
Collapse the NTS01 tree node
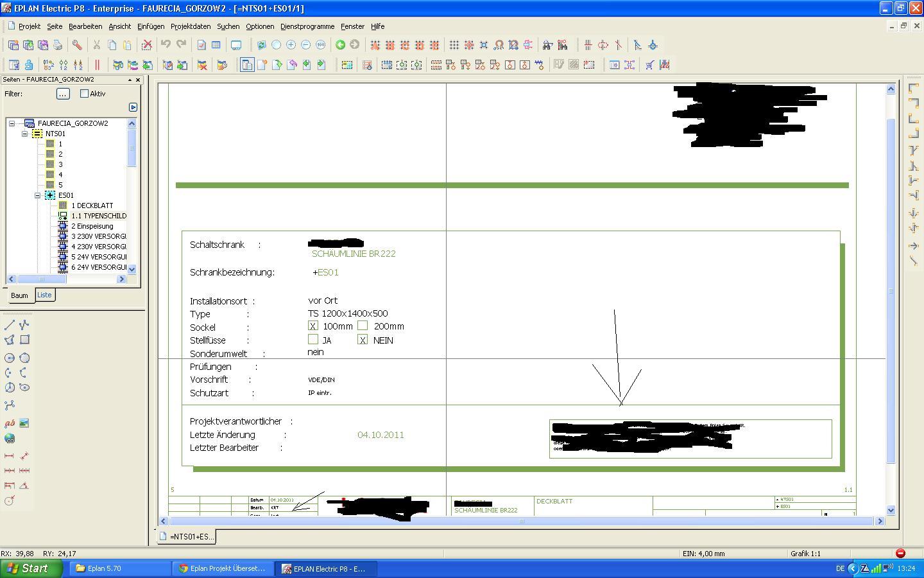pyautogui.click(x=24, y=134)
